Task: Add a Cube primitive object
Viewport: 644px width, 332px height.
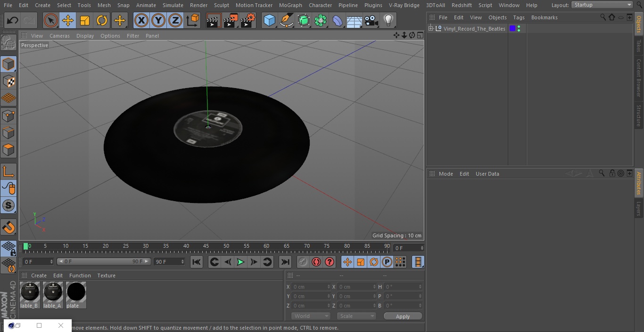Action: click(x=269, y=21)
